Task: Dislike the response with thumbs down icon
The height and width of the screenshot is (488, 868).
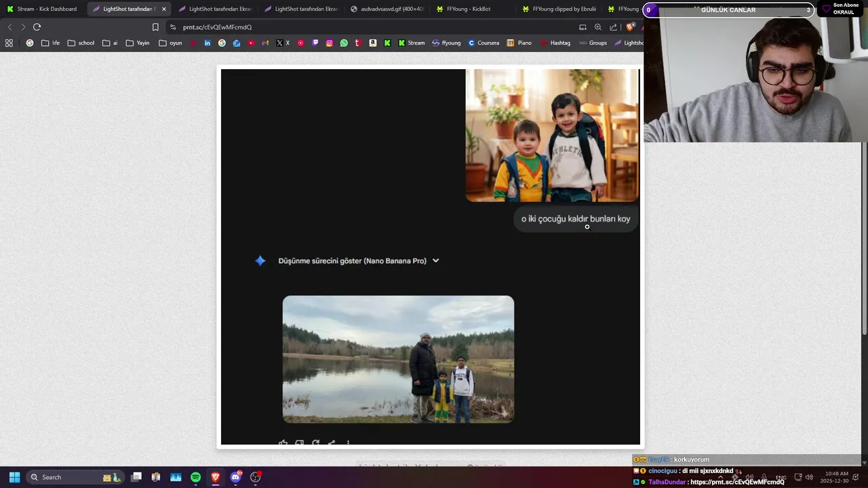Action: tap(299, 443)
